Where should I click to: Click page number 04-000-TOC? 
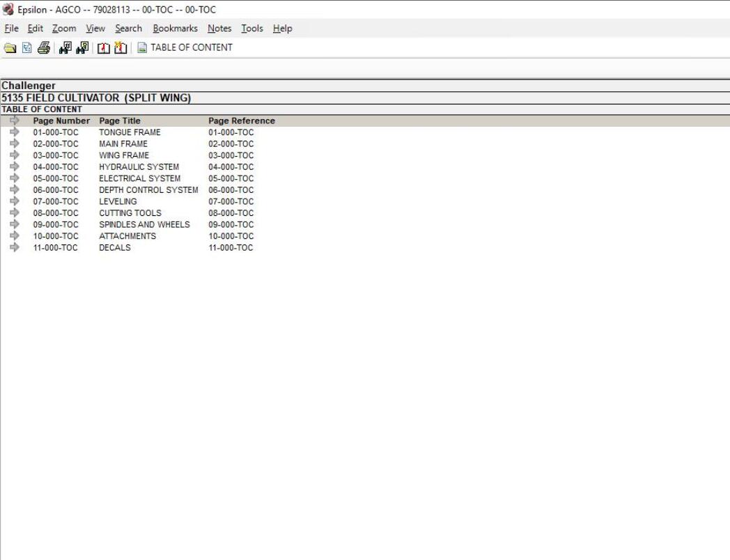click(56, 166)
